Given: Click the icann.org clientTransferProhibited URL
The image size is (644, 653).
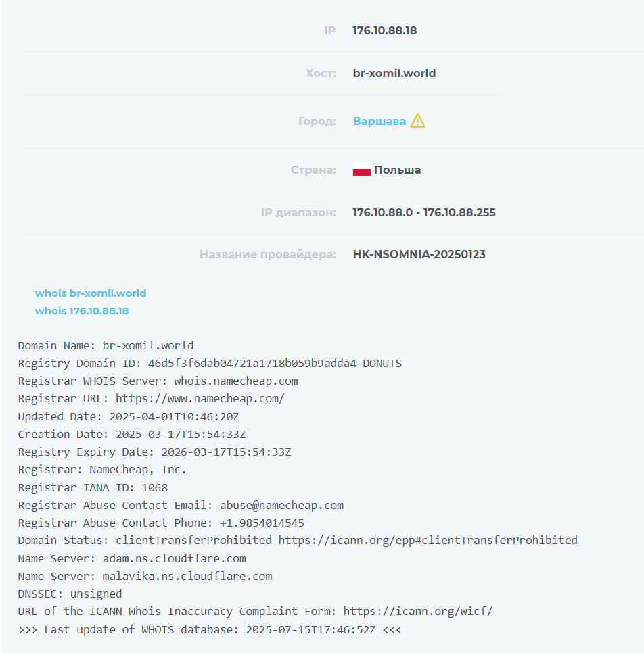Looking at the screenshot, I should [428, 540].
